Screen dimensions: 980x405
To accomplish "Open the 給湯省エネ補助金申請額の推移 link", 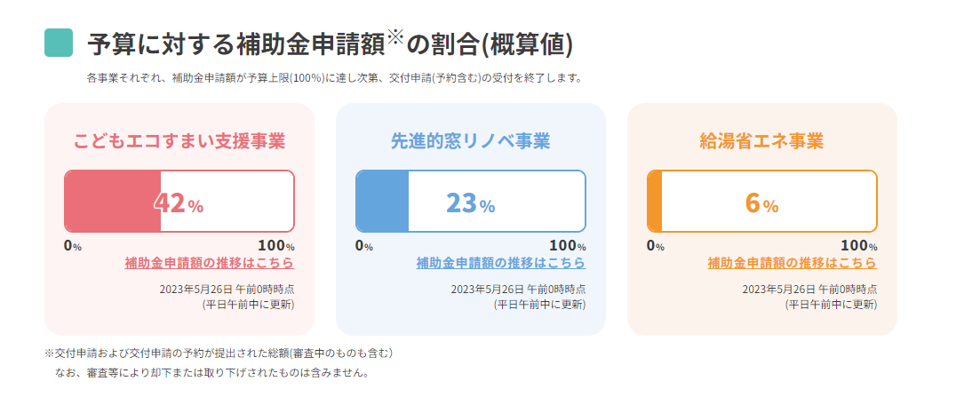I will 793,263.
